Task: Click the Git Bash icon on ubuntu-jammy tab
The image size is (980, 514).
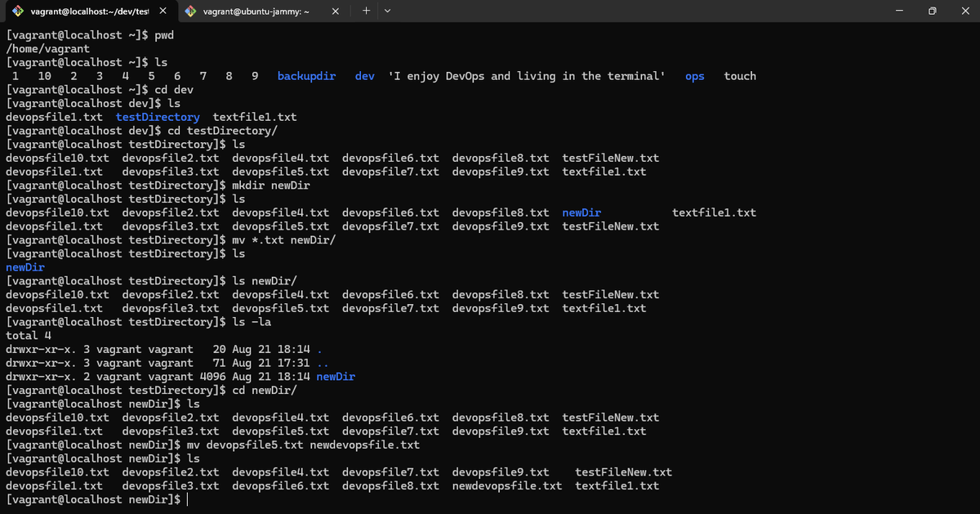Action: (191, 11)
